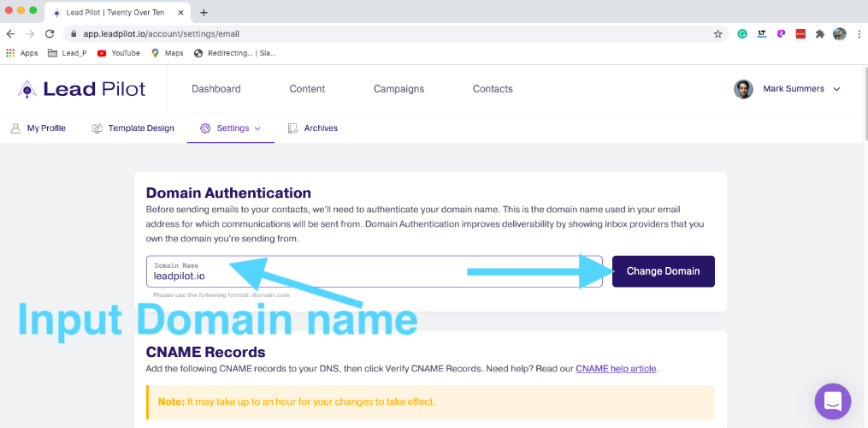Open the Campaigns section

[x=399, y=89]
